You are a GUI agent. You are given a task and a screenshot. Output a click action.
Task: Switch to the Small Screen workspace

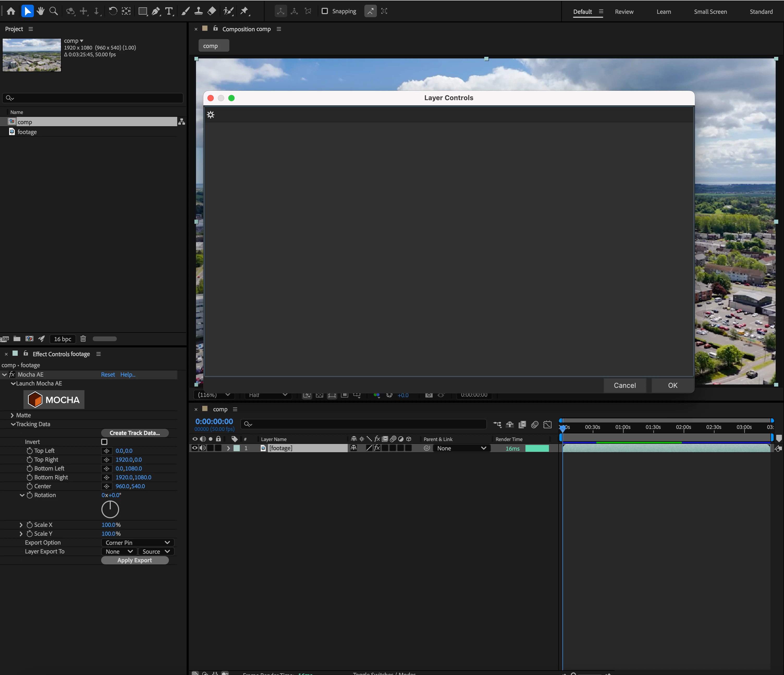710,12
